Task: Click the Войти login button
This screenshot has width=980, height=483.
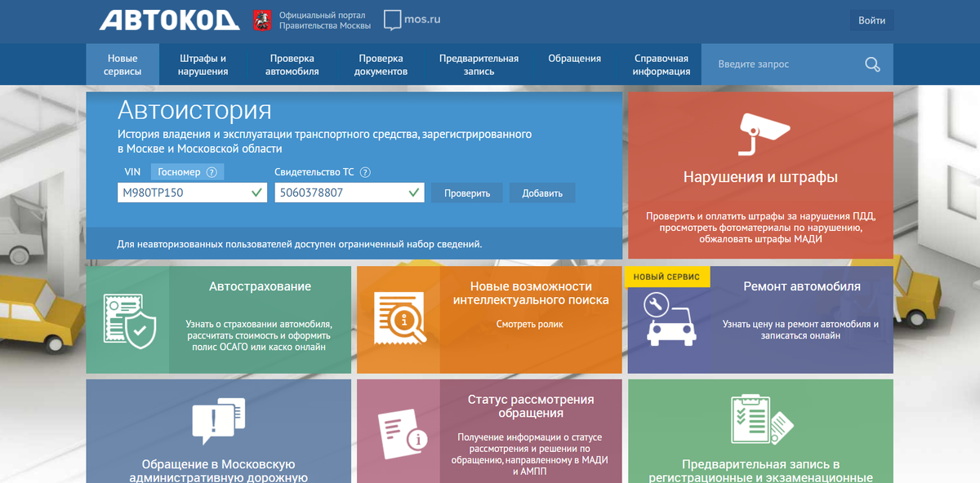Action: coord(871,20)
